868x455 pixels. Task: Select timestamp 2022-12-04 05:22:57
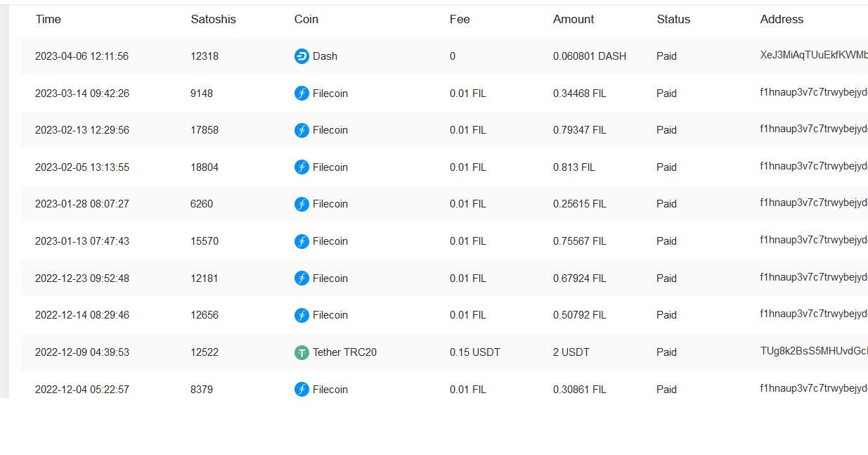(x=82, y=390)
